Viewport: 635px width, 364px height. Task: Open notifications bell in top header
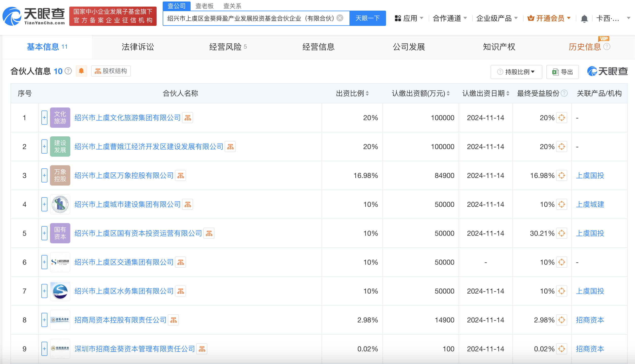click(584, 19)
